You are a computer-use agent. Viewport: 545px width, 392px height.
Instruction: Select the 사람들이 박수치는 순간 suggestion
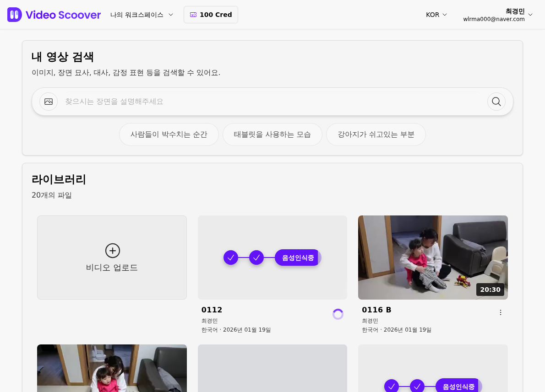coord(169,134)
